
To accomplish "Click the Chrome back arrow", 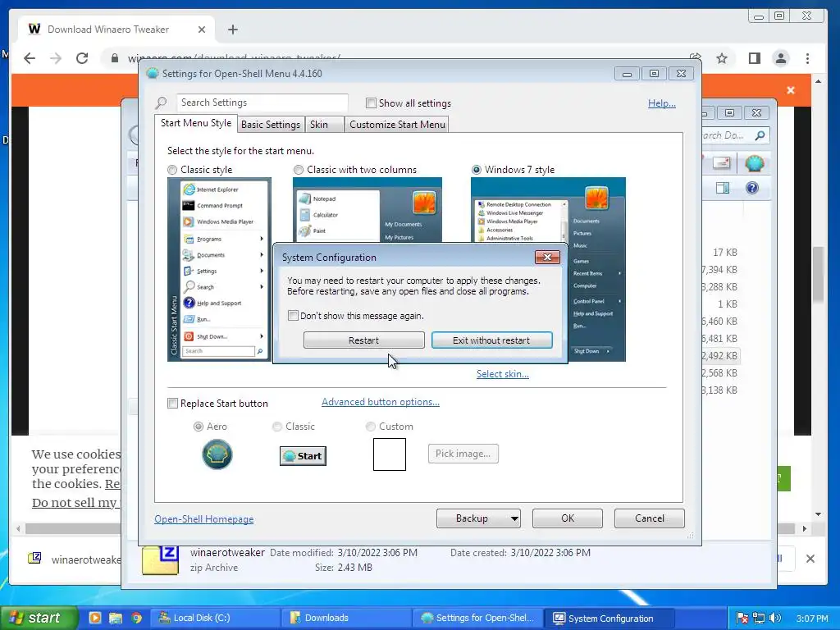I will coord(30,58).
